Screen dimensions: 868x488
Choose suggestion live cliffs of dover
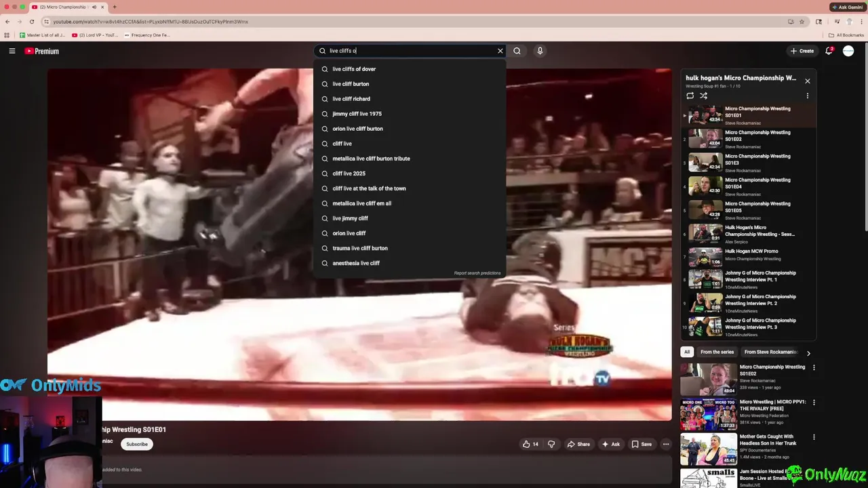[x=410, y=69]
